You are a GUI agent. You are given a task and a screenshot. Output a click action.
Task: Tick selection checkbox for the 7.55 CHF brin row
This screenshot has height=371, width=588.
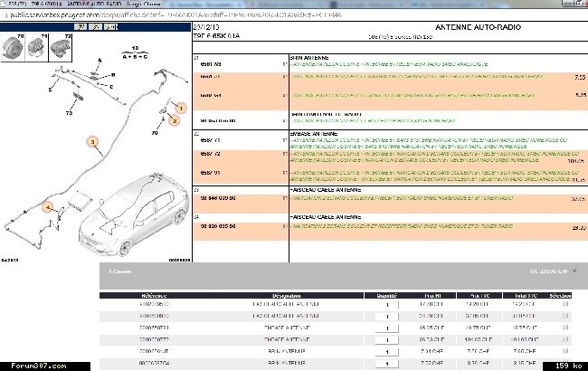point(565,351)
